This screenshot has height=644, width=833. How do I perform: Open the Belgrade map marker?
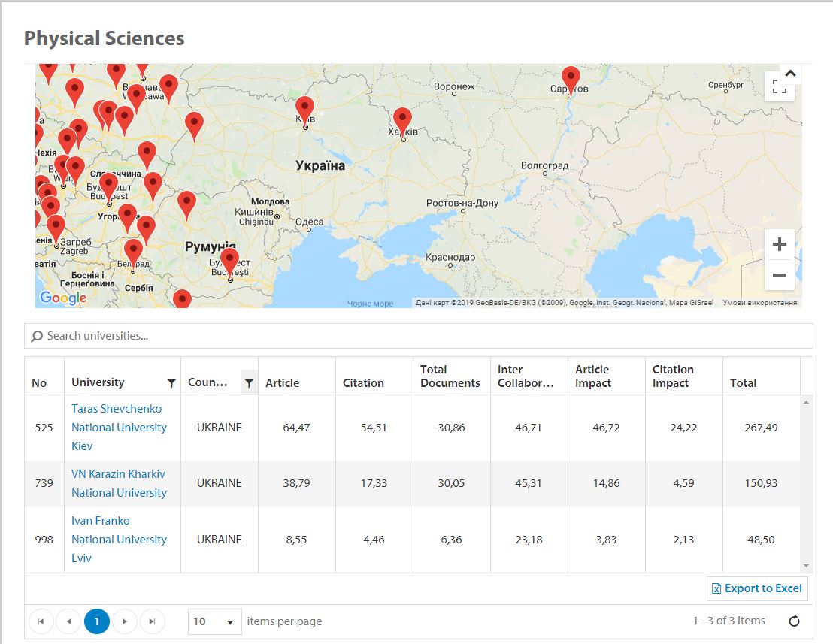click(133, 253)
